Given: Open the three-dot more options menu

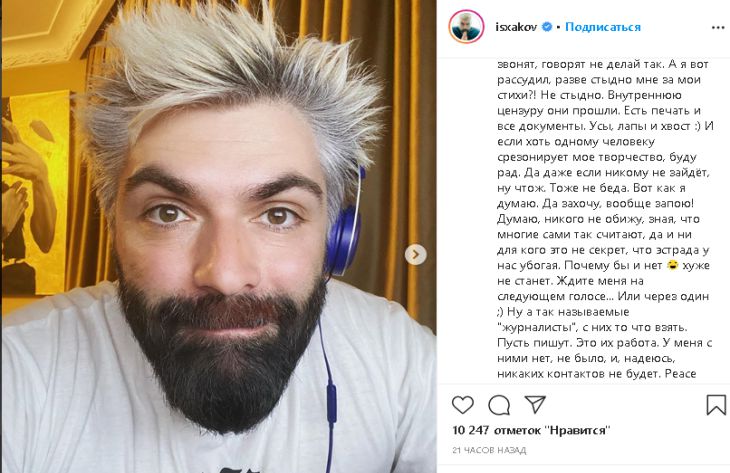Looking at the screenshot, I should click(718, 28).
